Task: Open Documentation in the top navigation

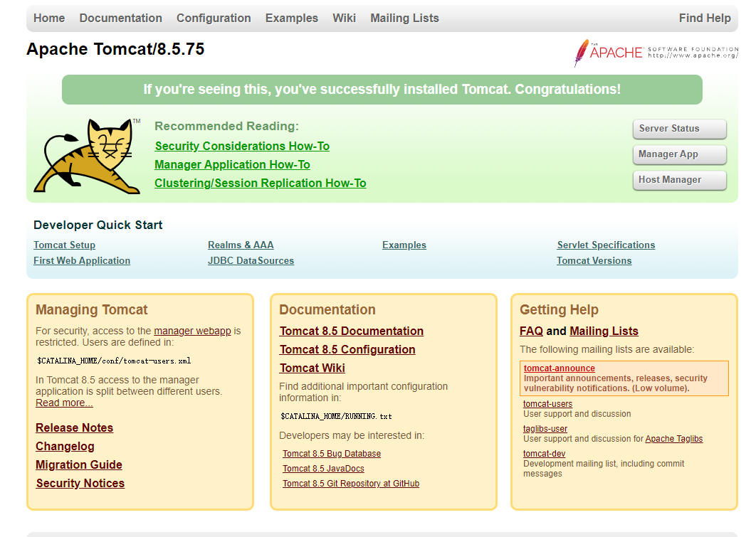Action: pos(120,18)
